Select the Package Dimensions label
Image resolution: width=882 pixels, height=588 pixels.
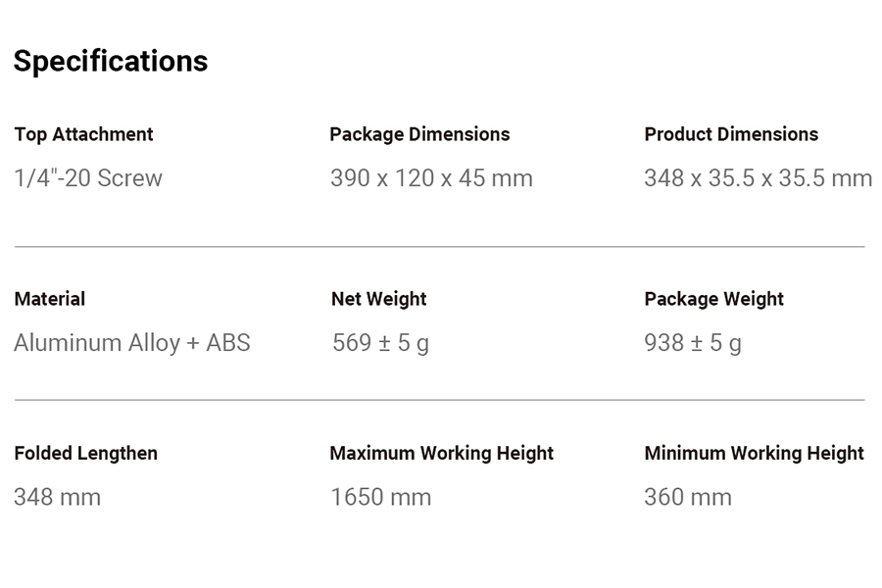click(x=419, y=134)
